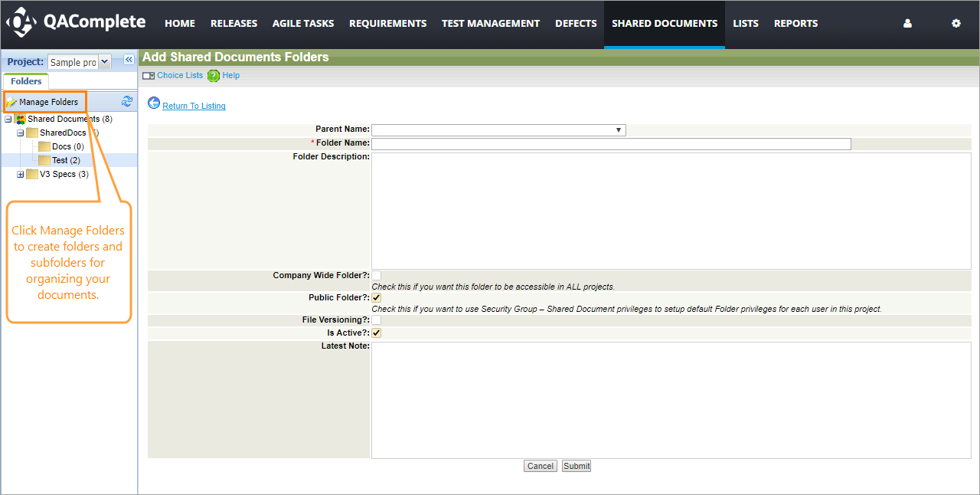Click into the Folder Name field
Viewport: 980px width, 495px height.
[x=611, y=143]
